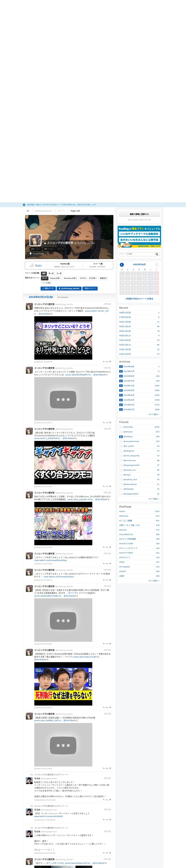Click the info icon in the top notice
186x868 pixels.
pyautogui.click(x=24, y=205)
